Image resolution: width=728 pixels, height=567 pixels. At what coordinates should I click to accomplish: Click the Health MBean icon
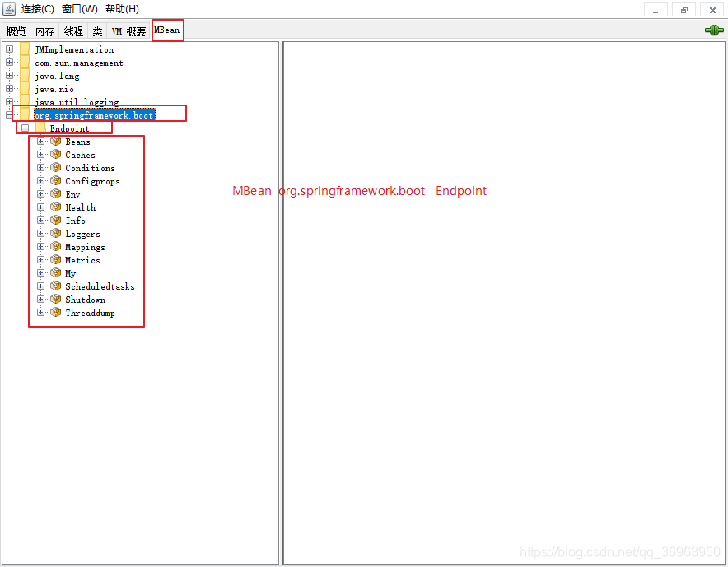click(x=56, y=207)
